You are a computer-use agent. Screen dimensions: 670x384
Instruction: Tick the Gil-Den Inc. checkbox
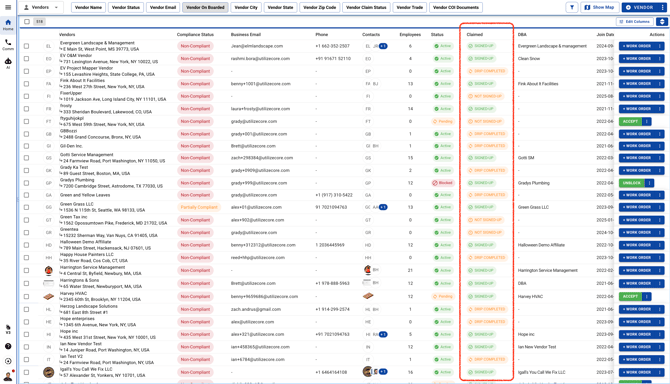click(x=26, y=146)
